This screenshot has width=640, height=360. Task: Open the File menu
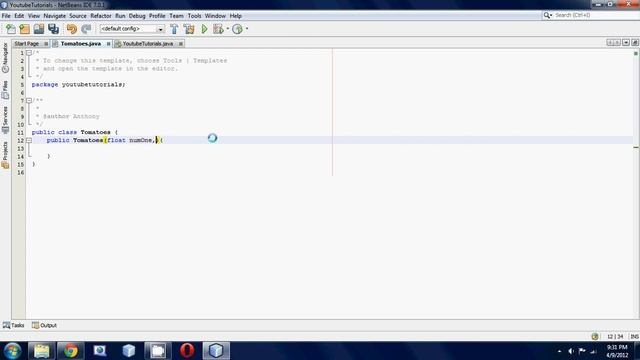pos(6,16)
